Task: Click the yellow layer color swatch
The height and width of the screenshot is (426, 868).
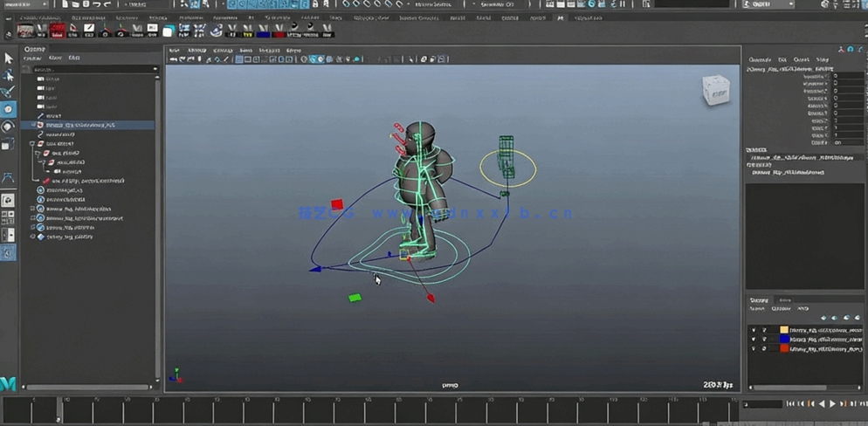Action: click(x=784, y=330)
